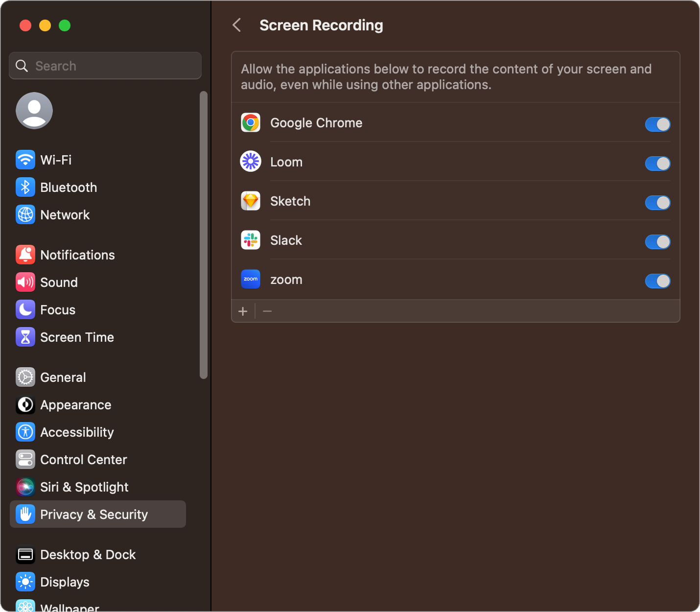Turn off Loom screen recording toggle
This screenshot has width=700, height=612.
[x=657, y=164]
